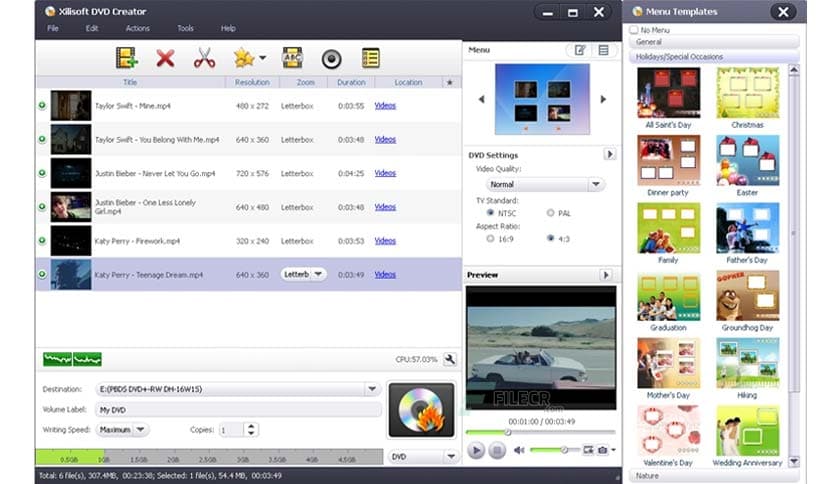Sort by the Resolution column header
Image resolution: width=836 pixels, height=484 pixels.
pyautogui.click(x=252, y=82)
